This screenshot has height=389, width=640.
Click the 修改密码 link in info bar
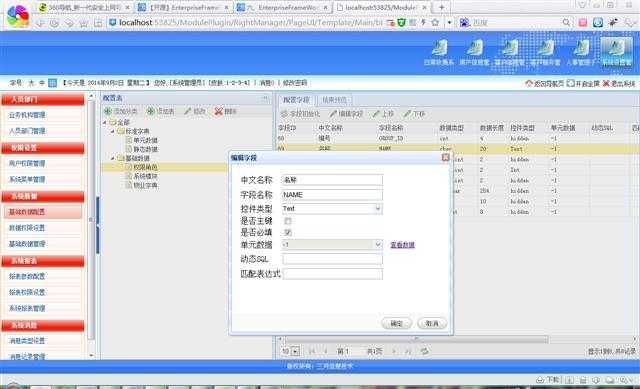[x=295, y=83]
